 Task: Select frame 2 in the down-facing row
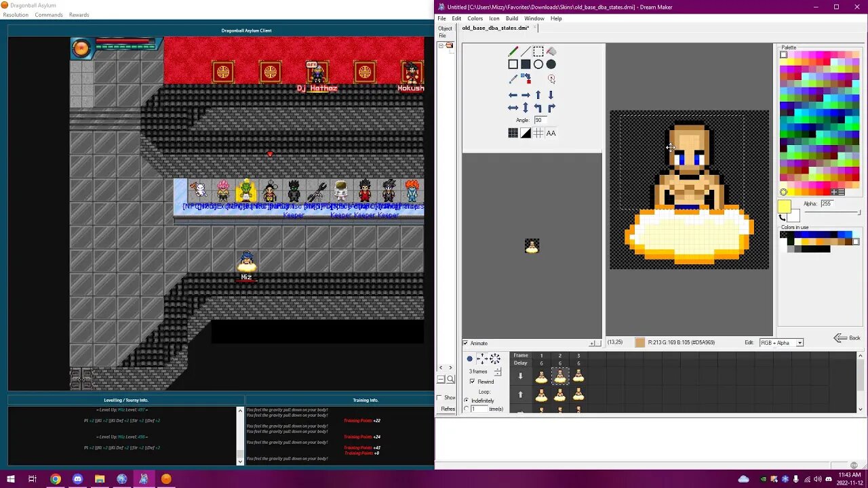[559, 376]
